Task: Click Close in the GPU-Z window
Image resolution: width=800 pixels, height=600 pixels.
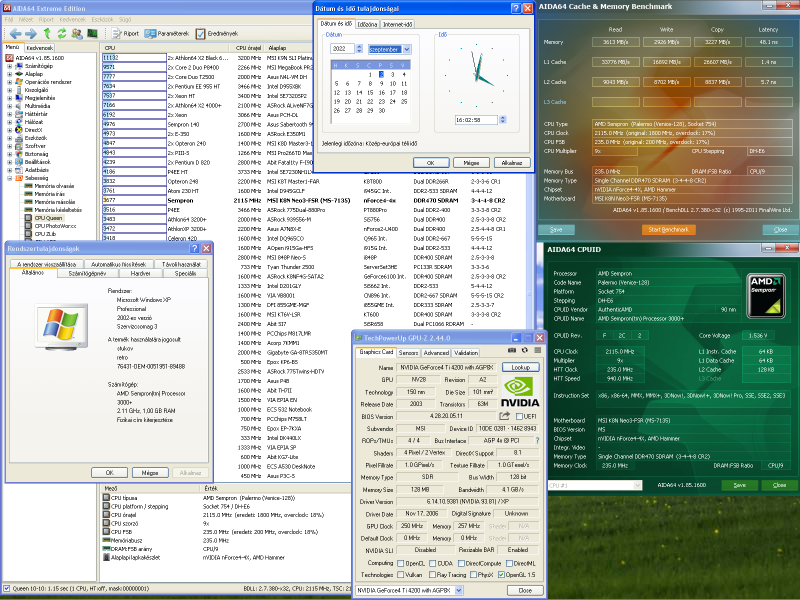Action: click(x=525, y=590)
